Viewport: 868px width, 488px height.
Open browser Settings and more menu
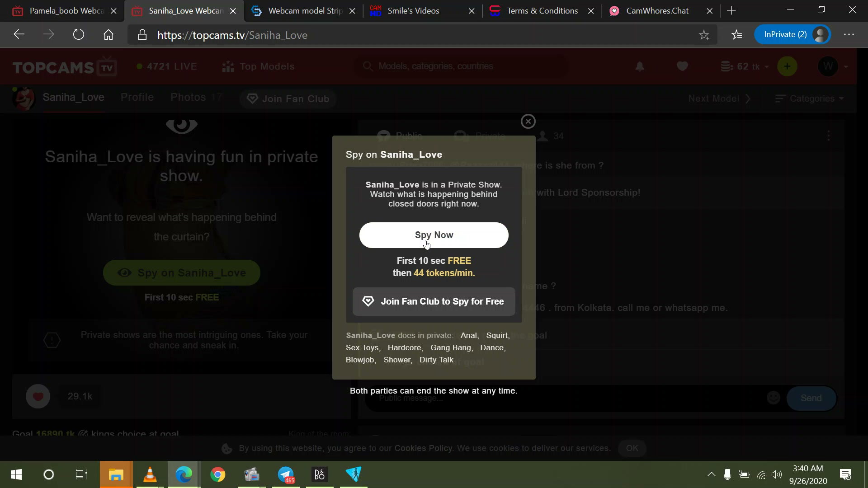(x=849, y=35)
